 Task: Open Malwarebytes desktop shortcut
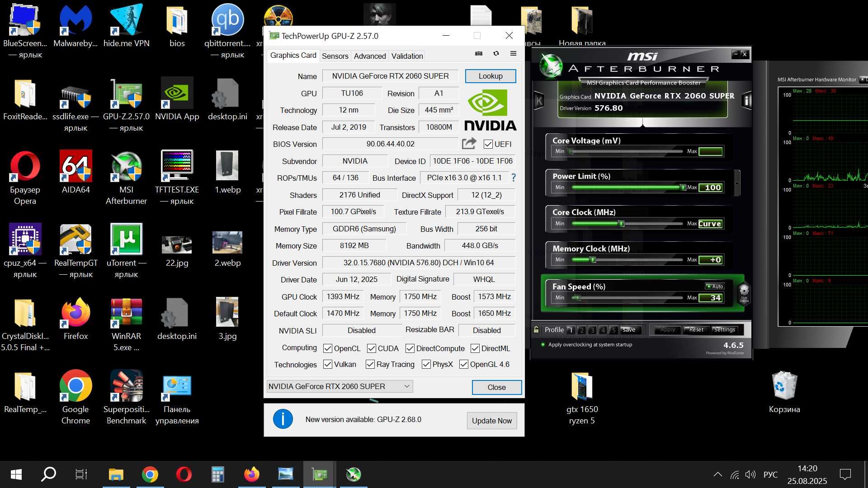[75, 26]
